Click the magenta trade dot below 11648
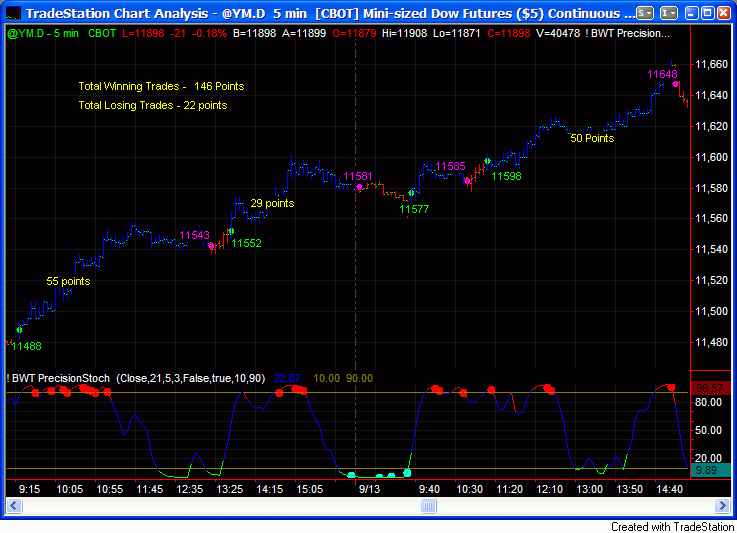The width and height of the screenshot is (737, 533). click(x=675, y=84)
